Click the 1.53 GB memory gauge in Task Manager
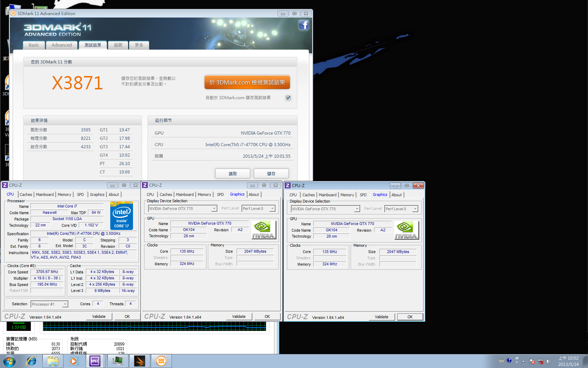The width and height of the screenshot is (588, 368). (19, 327)
